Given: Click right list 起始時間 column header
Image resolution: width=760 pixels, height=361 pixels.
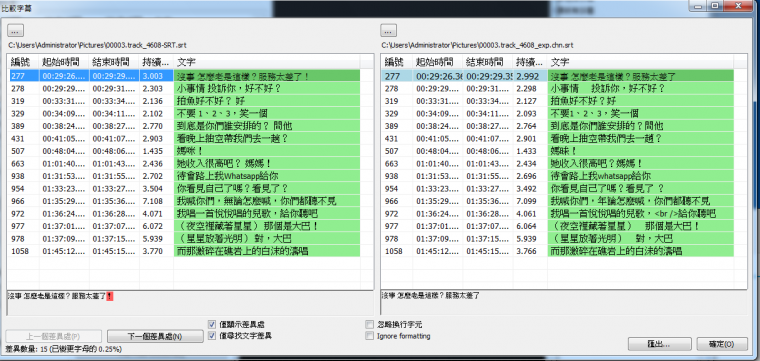Looking at the screenshot, I should tap(438, 62).
